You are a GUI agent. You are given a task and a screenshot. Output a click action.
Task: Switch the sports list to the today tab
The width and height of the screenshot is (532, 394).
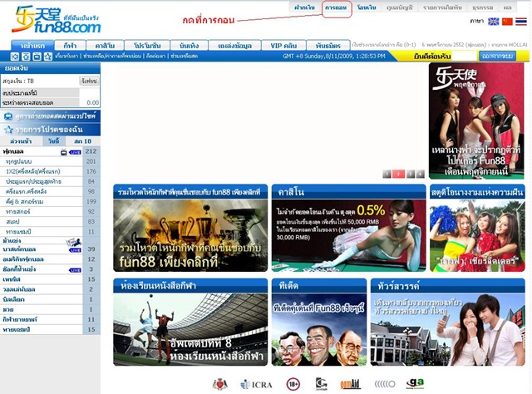click(x=53, y=141)
